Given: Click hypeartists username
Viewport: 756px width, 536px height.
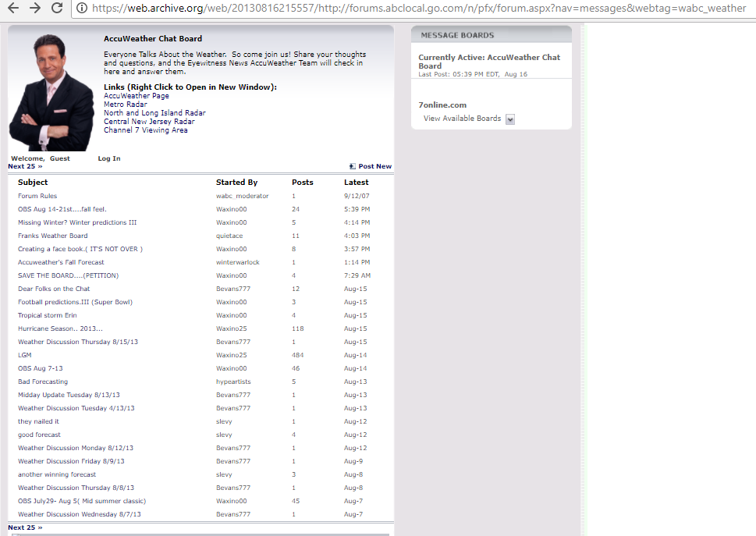Looking at the screenshot, I should [x=233, y=382].
